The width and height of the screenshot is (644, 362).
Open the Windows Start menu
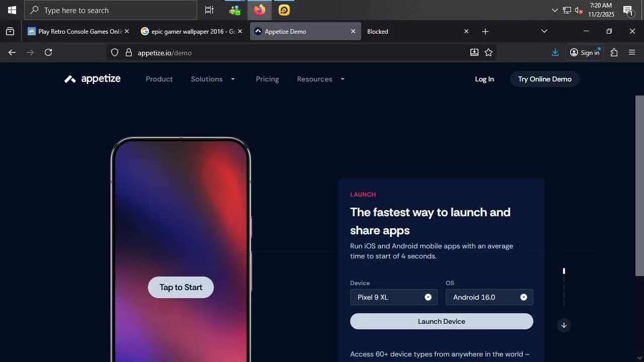coord(12,10)
